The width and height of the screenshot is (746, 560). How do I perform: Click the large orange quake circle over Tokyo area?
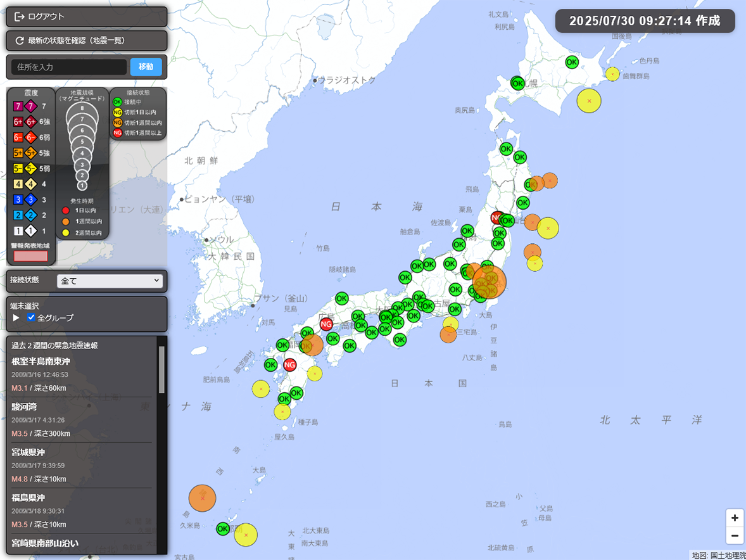click(x=490, y=282)
